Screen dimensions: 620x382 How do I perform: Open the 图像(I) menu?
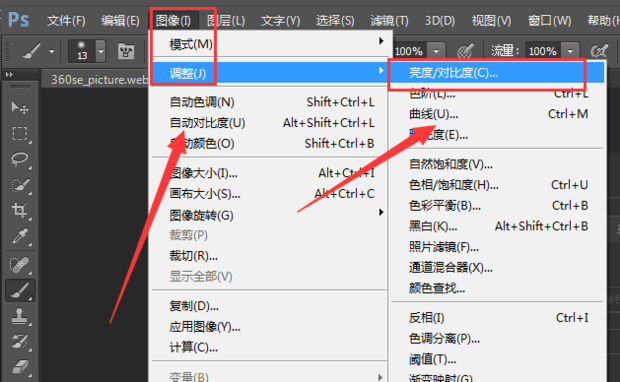(x=173, y=20)
